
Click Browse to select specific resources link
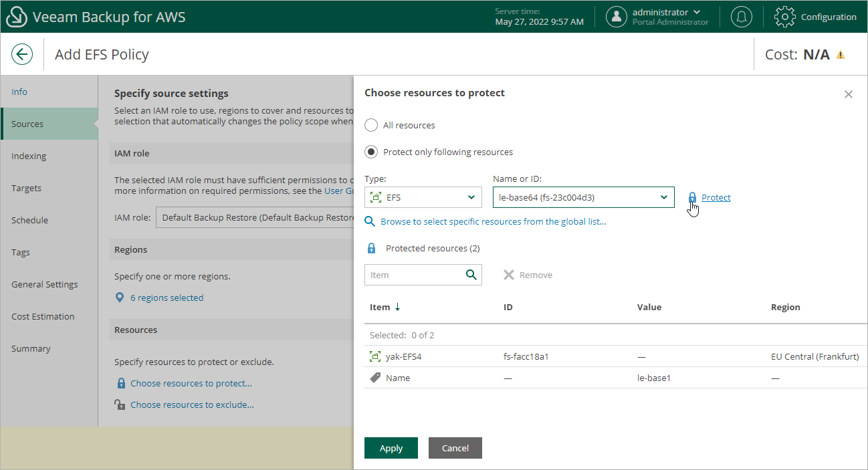[x=494, y=221]
